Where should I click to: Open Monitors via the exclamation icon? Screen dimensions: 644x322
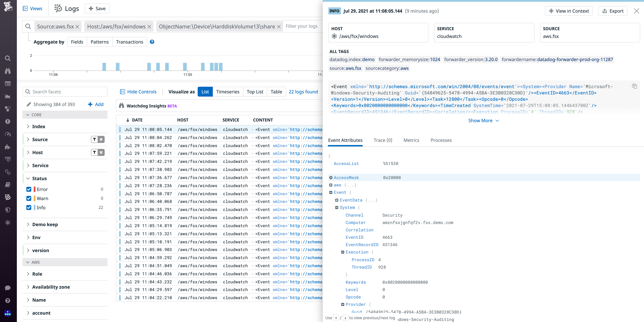[x=8, y=121]
